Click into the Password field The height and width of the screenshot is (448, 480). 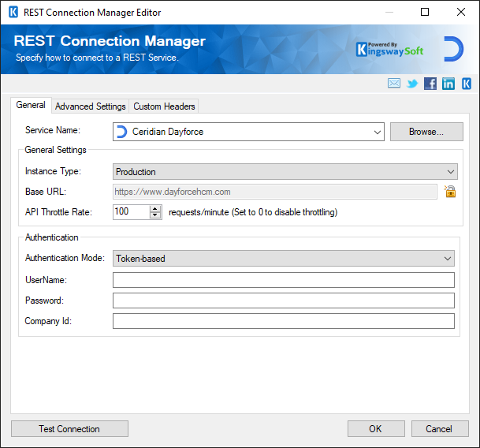click(x=284, y=301)
